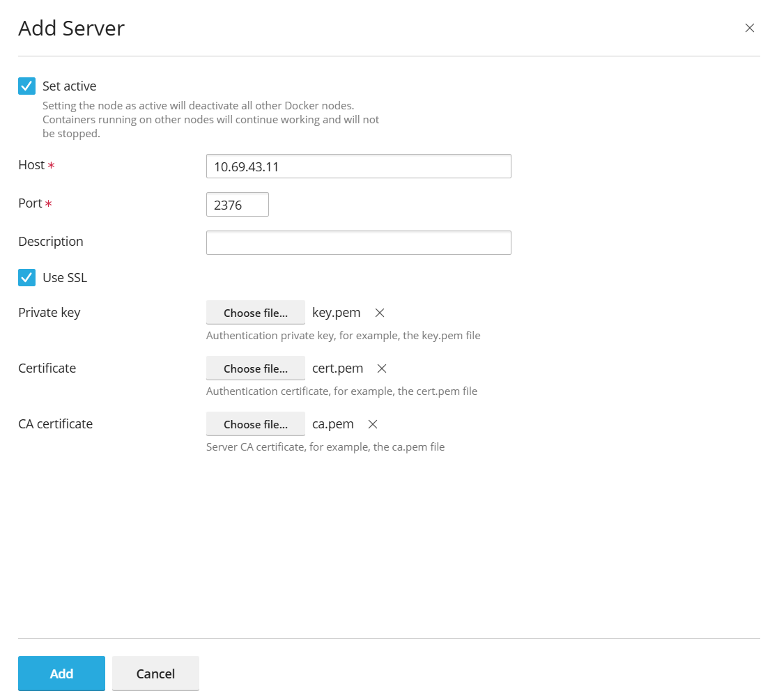Close the Add Server dialog
Screen dimensions: 770x700
[750, 28]
